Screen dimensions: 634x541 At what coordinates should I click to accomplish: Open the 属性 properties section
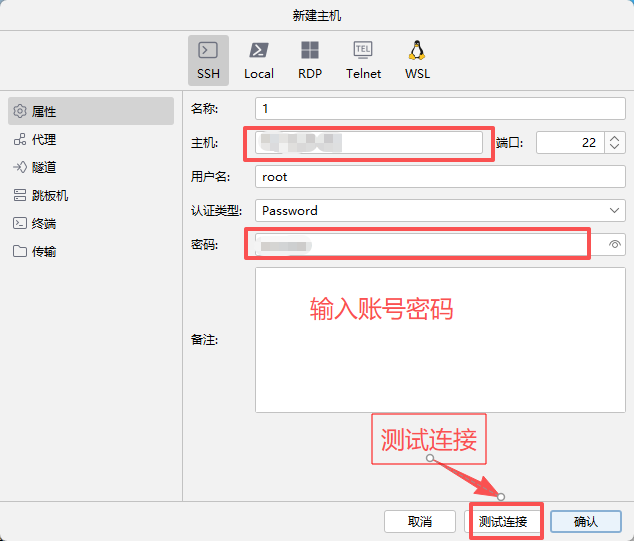pos(91,111)
